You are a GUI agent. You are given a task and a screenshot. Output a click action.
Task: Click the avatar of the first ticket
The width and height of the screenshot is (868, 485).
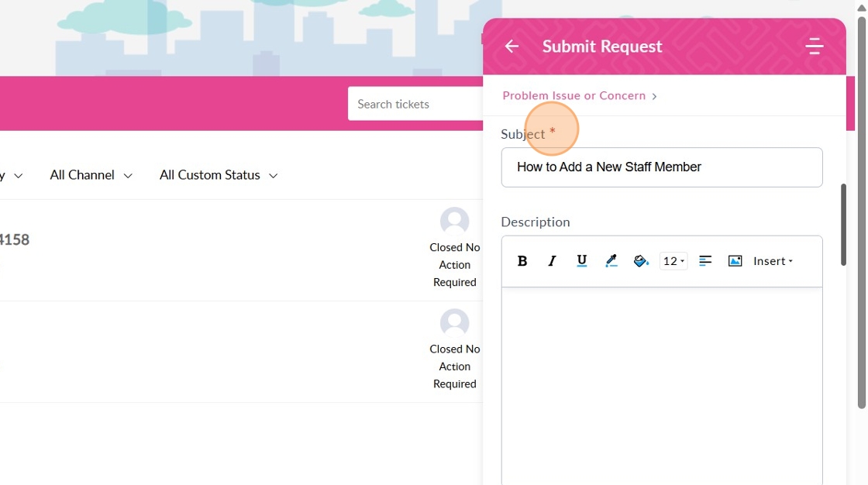click(x=454, y=222)
